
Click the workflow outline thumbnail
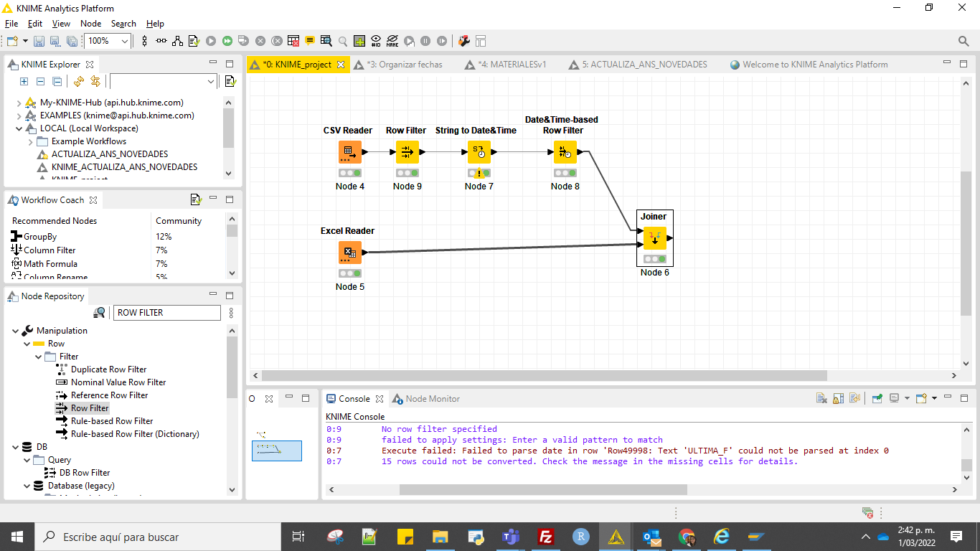[x=276, y=450]
